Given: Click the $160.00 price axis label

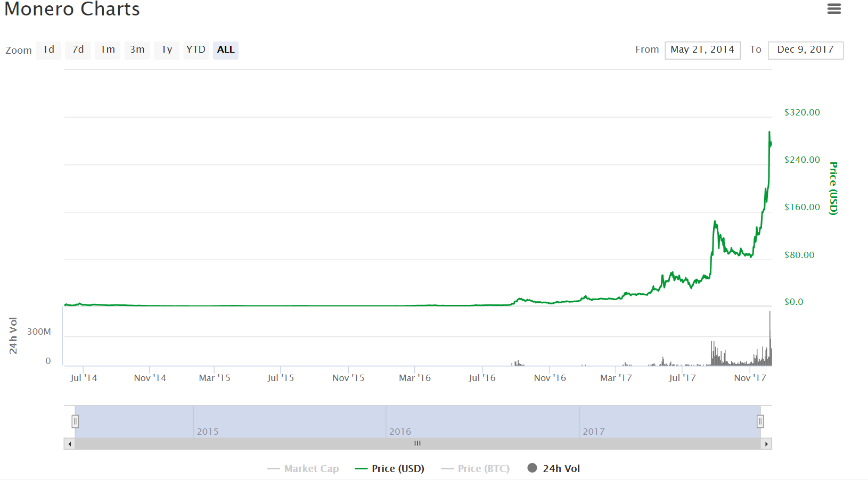Looking at the screenshot, I should pyautogui.click(x=802, y=207).
